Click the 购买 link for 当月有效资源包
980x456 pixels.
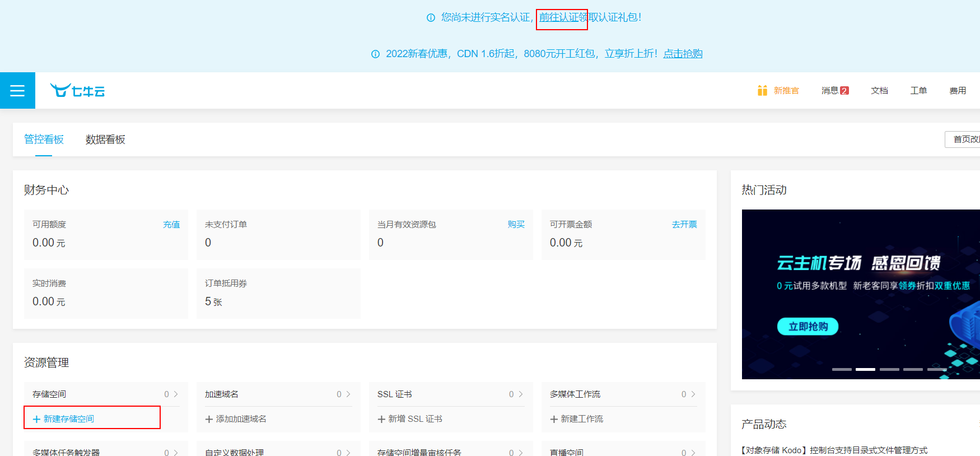[516, 224]
